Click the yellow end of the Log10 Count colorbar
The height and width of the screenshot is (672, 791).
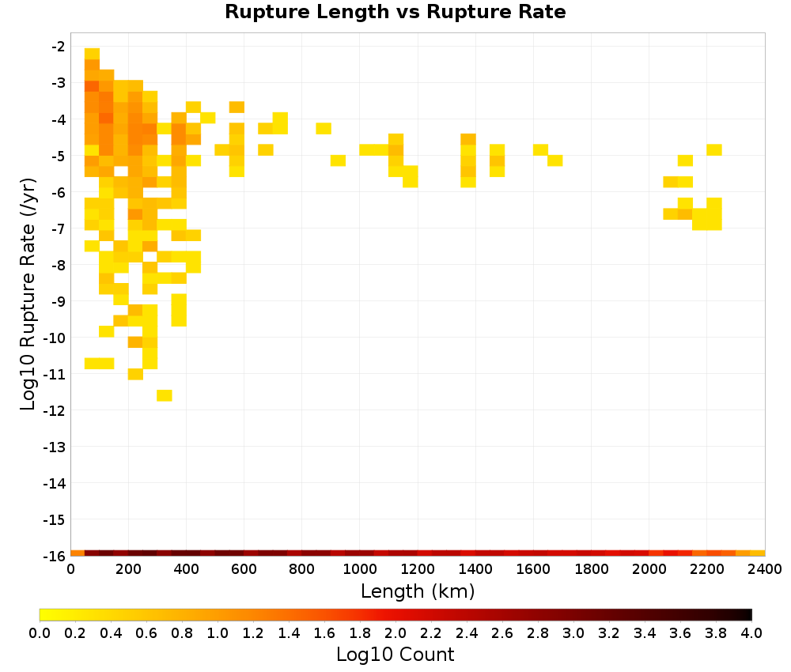coord(45,614)
